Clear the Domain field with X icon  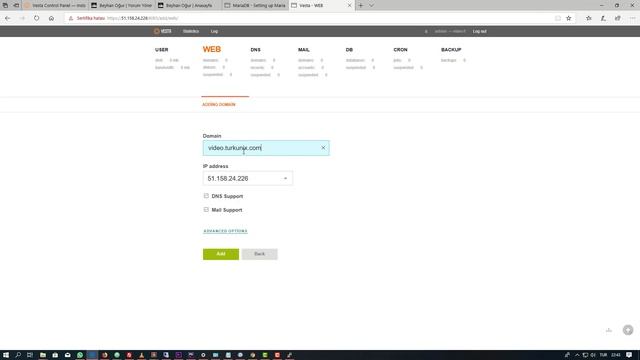point(323,148)
